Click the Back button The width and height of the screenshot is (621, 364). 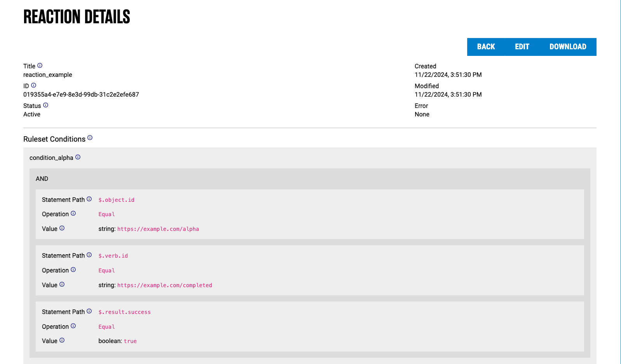coord(486,47)
